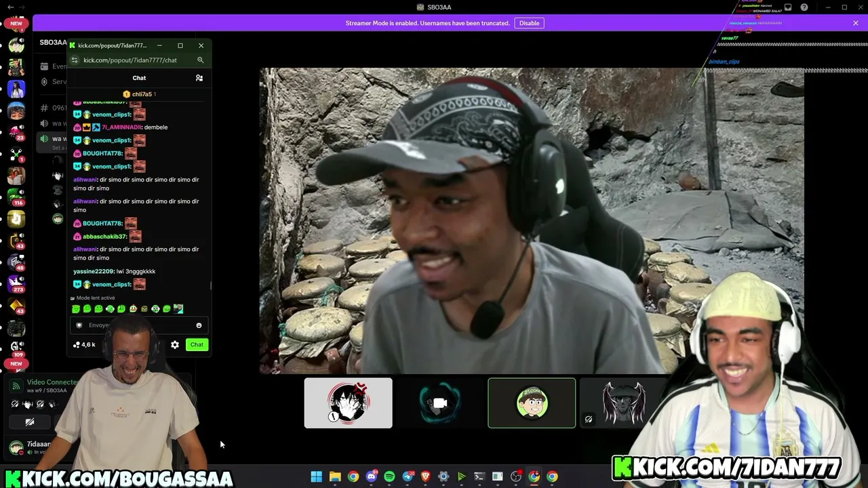Open the Discord inbox icon in the title bar
Viewport: 868px width, 488px height.
tap(788, 7)
